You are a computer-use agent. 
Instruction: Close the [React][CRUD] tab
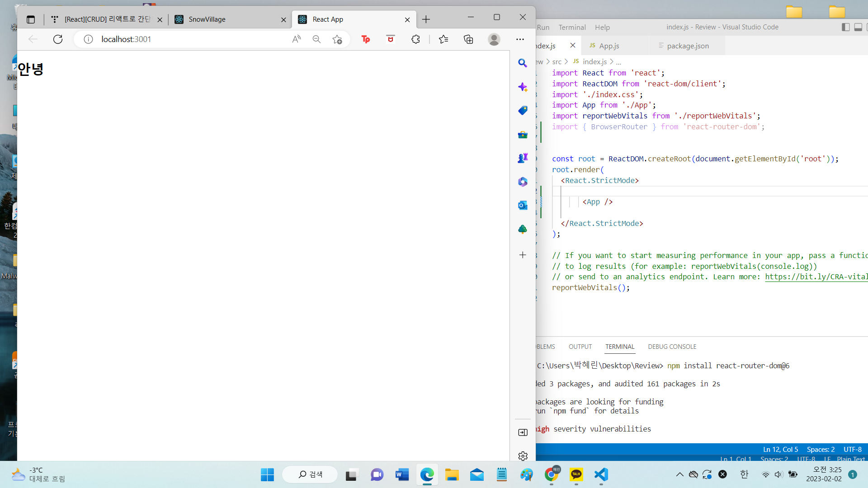[x=160, y=19]
